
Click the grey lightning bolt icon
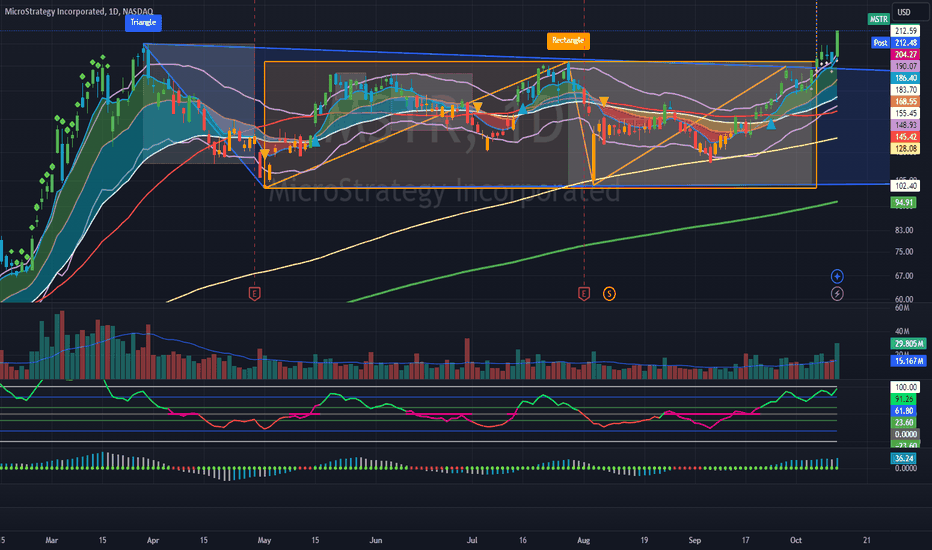[x=837, y=293]
